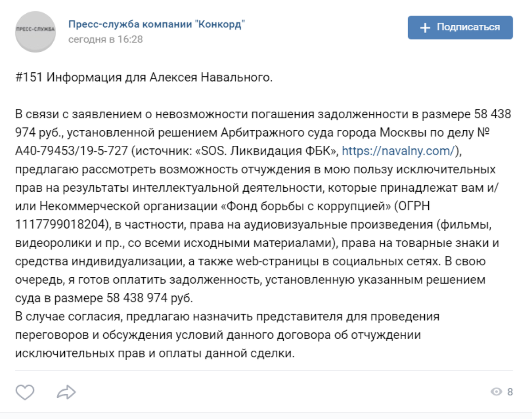Like the post with the heart icon
The height and width of the screenshot is (419, 532).
coord(25,392)
